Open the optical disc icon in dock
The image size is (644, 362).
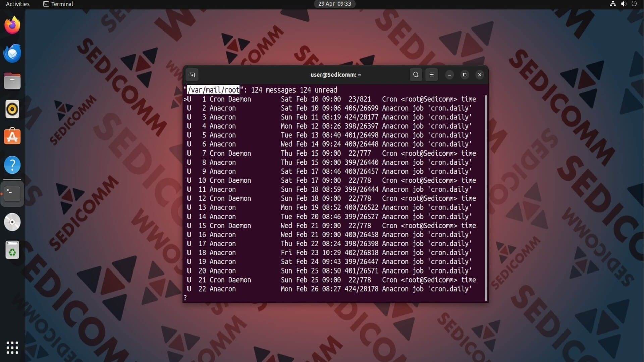12,222
